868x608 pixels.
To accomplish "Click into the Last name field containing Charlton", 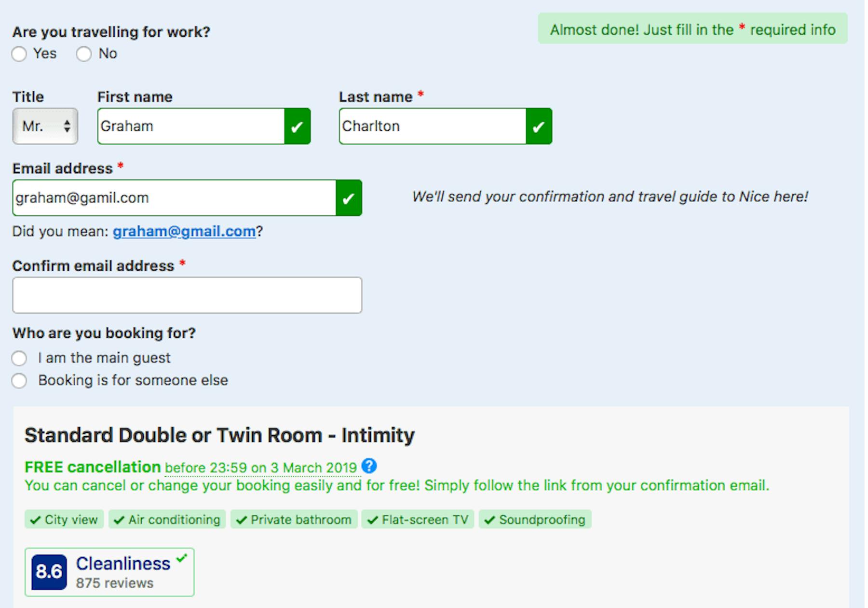I will [433, 126].
